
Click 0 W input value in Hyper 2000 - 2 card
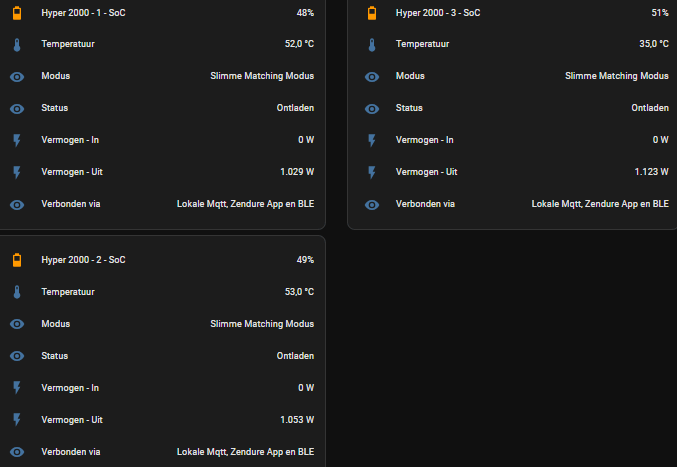tap(306, 388)
